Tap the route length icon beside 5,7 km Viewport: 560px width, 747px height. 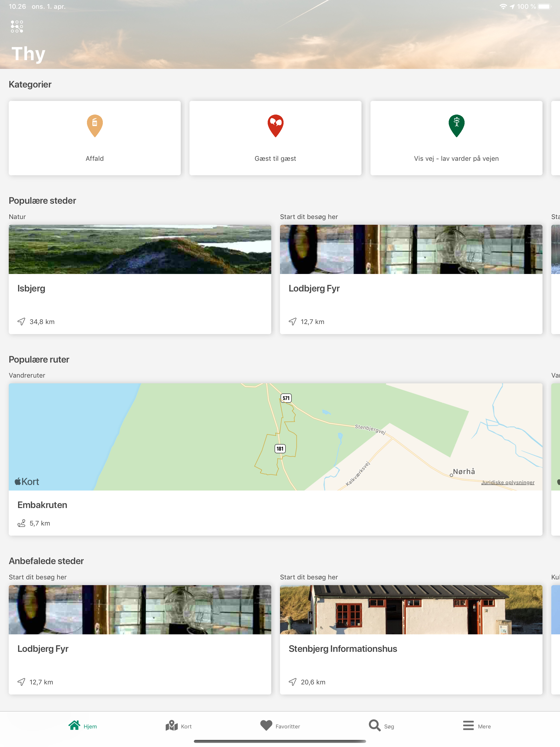(x=21, y=523)
